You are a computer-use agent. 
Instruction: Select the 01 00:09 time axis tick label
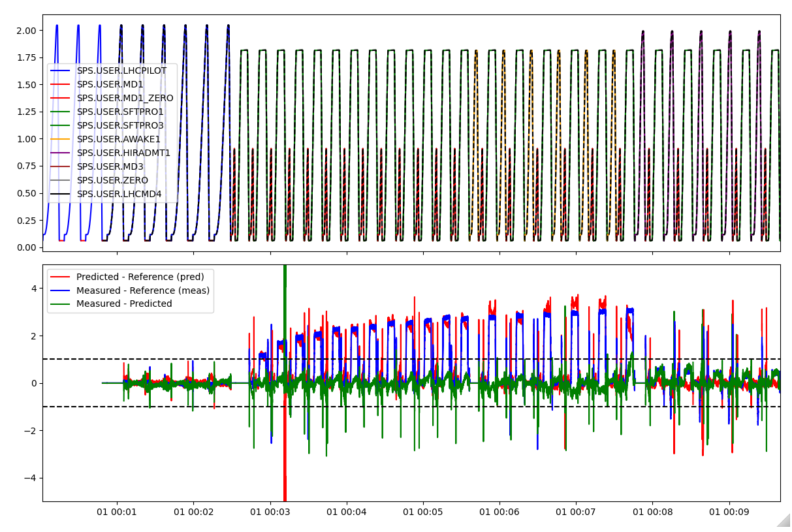pyautogui.click(x=729, y=513)
